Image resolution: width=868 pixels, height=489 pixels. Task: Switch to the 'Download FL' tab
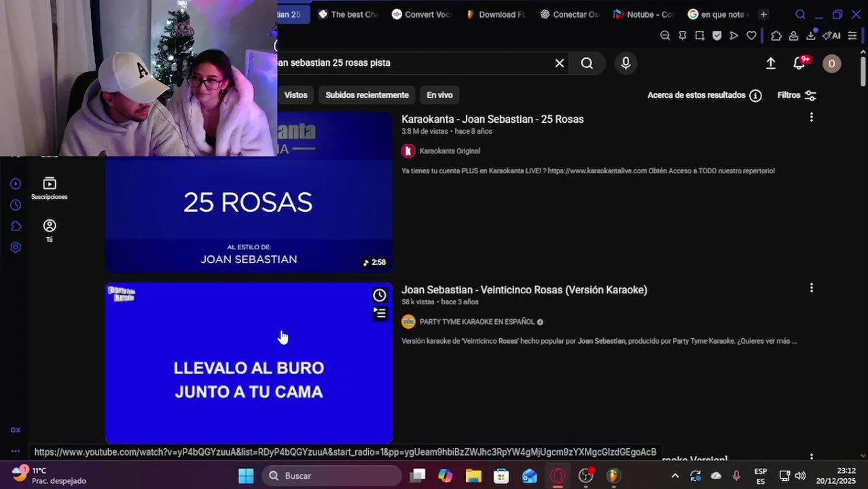click(495, 14)
